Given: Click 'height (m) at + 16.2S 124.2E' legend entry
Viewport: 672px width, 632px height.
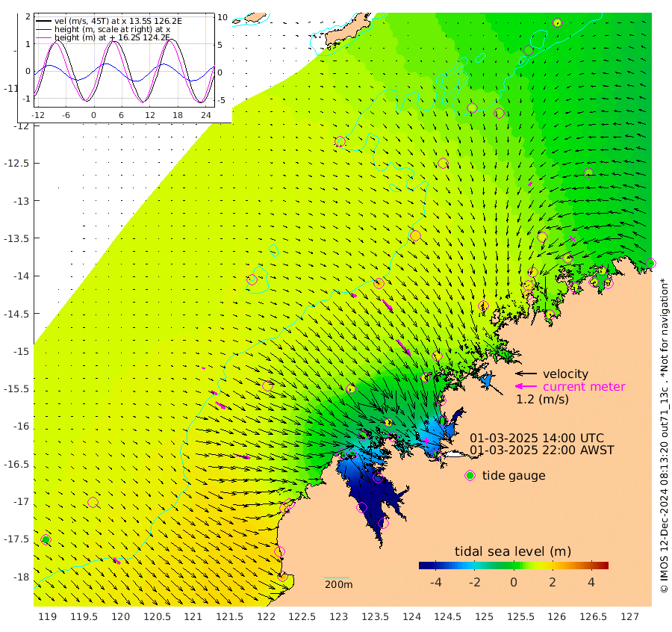Looking at the screenshot, I should [112, 38].
